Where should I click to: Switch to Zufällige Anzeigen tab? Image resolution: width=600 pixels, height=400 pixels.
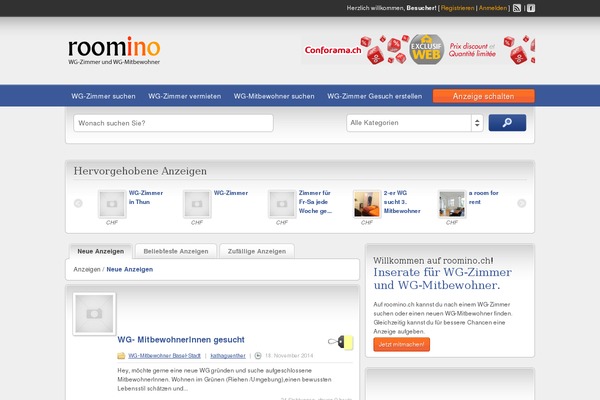(257, 251)
